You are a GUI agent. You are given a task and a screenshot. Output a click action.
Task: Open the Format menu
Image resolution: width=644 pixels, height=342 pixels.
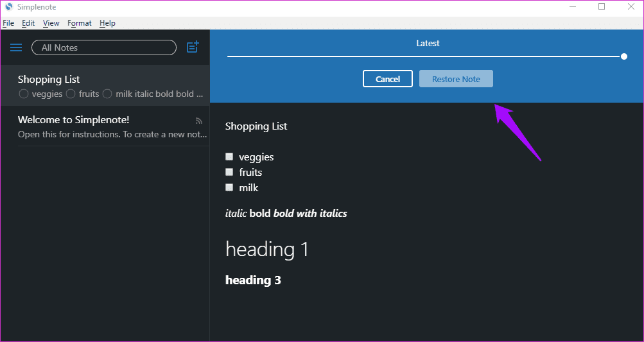click(x=80, y=23)
